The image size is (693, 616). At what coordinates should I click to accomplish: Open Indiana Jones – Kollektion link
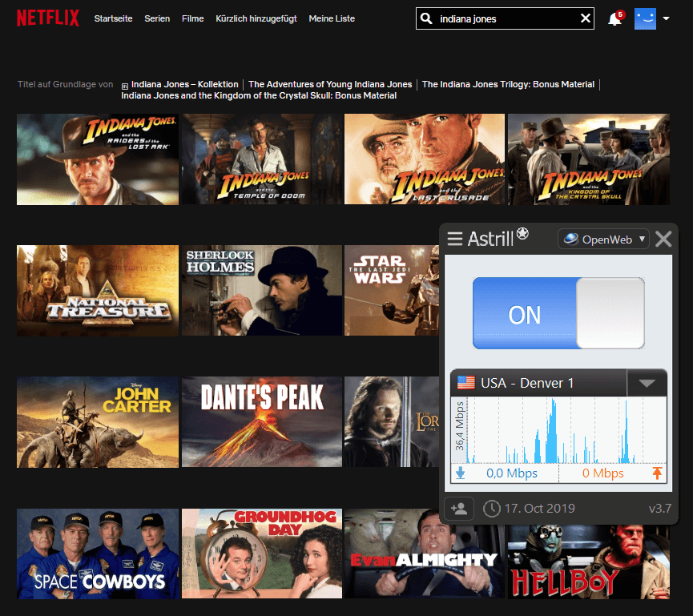tap(184, 84)
